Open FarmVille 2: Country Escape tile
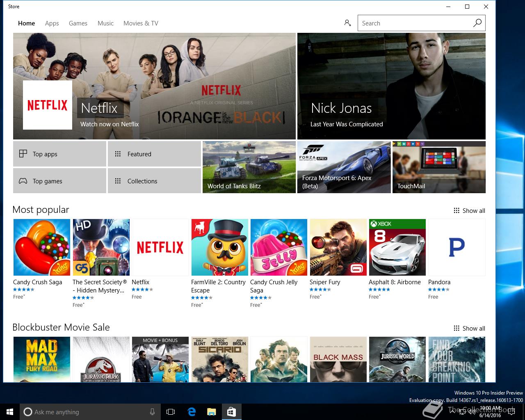Image resolution: width=525 pixels, height=420 pixels. click(220, 247)
